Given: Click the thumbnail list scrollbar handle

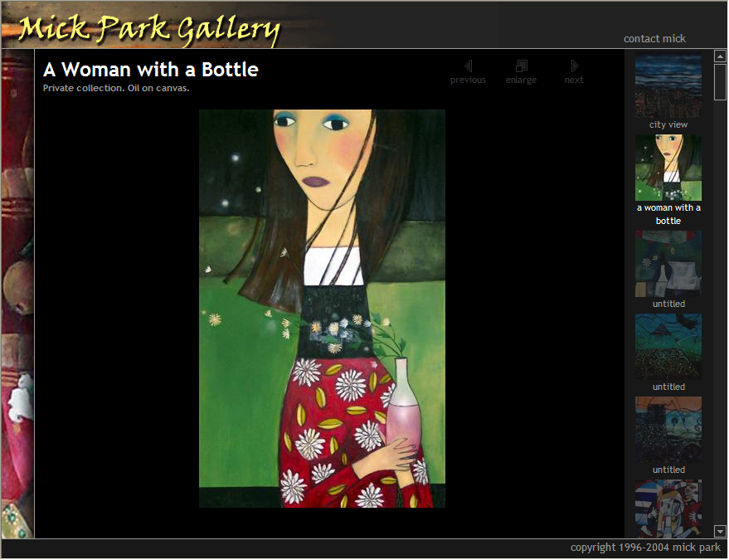Looking at the screenshot, I should (x=720, y=81).
